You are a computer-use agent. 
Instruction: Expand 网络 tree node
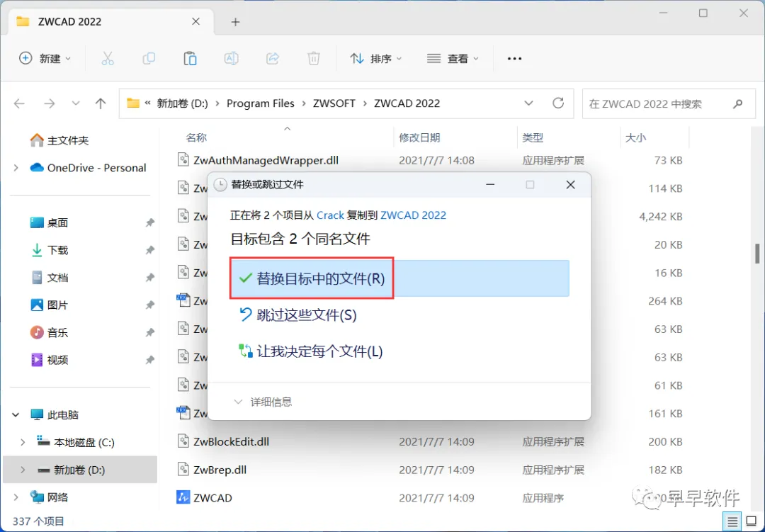pos(16,497)
